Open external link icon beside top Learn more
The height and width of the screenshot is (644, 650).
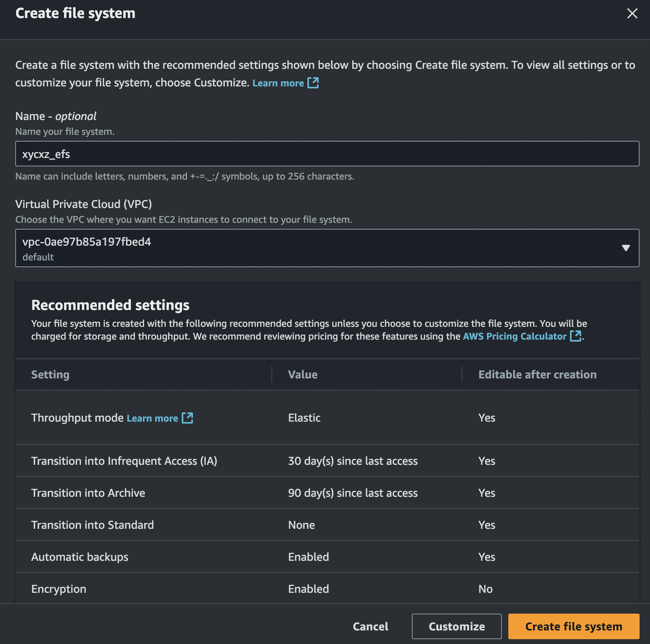click(313, 83)
